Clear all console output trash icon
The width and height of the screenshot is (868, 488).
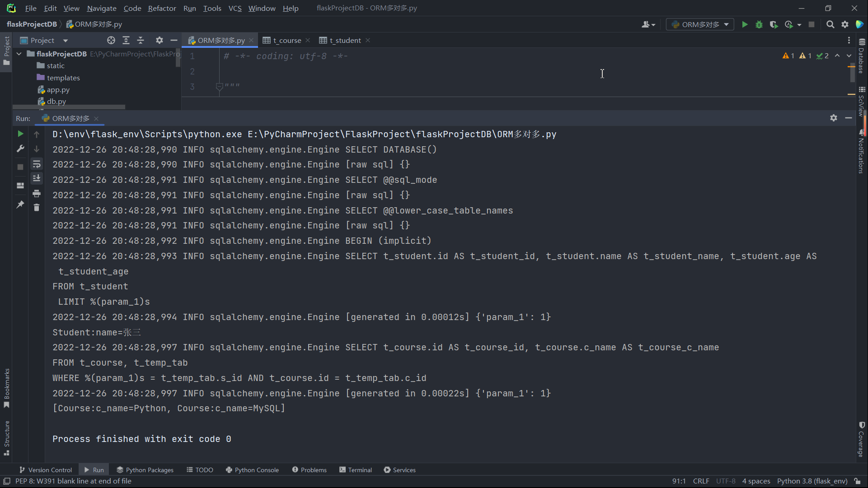click(37, 208)
